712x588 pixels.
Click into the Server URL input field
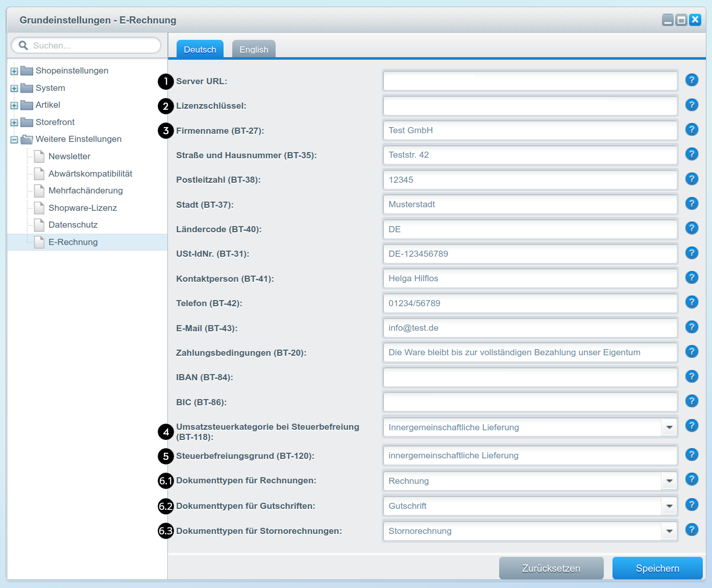coord(530,81)
